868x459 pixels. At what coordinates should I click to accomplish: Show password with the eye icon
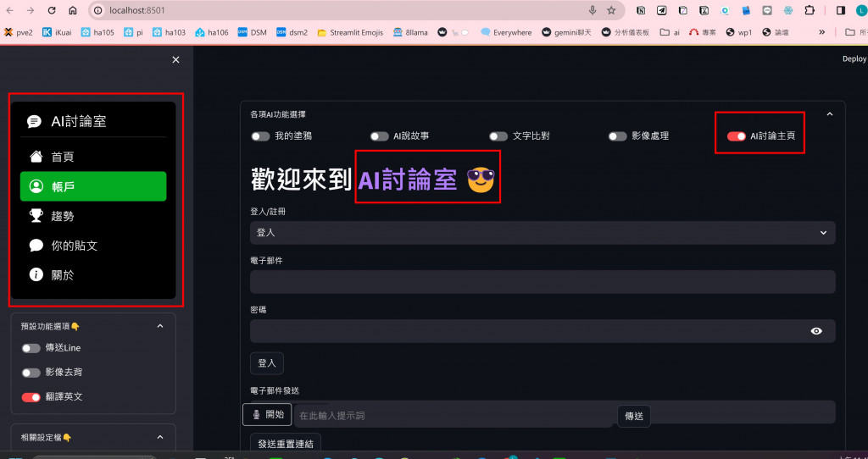(x=816, y=331)
